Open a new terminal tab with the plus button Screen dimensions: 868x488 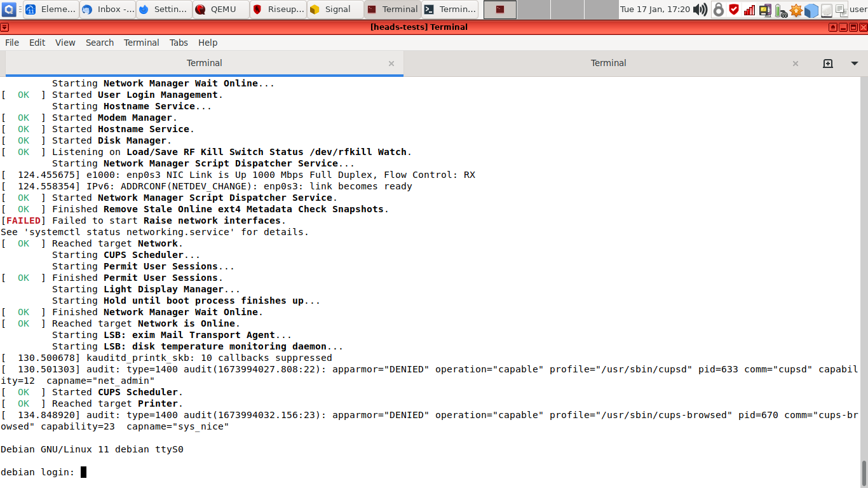coord(827,63)
